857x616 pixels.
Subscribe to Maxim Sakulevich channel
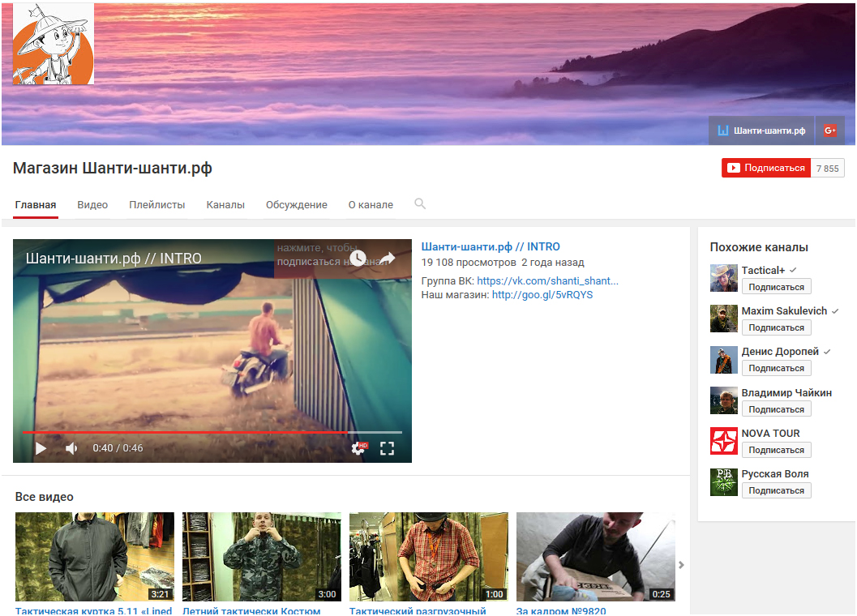(x=776, y=327)
